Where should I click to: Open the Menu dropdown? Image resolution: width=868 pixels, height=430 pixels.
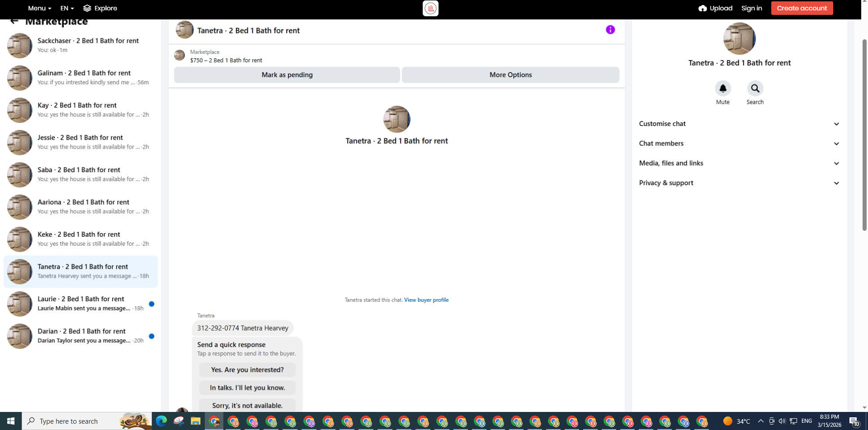pyautogui.click(x=39, y=8)
